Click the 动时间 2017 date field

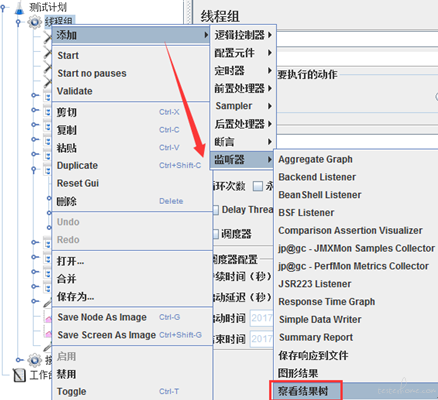tap(262, 318)
